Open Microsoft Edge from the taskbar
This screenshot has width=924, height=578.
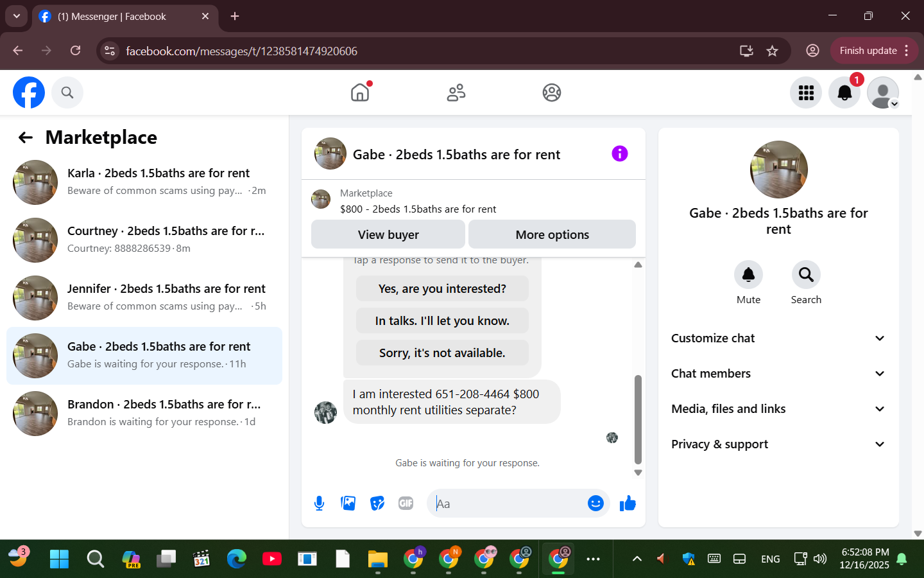(237, 559)
